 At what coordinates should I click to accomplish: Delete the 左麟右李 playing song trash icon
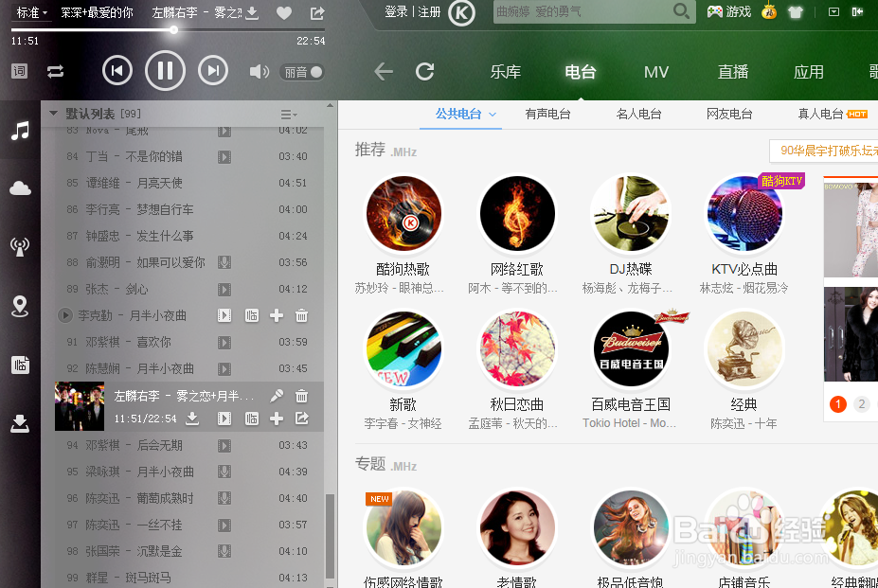pos(301,397)
